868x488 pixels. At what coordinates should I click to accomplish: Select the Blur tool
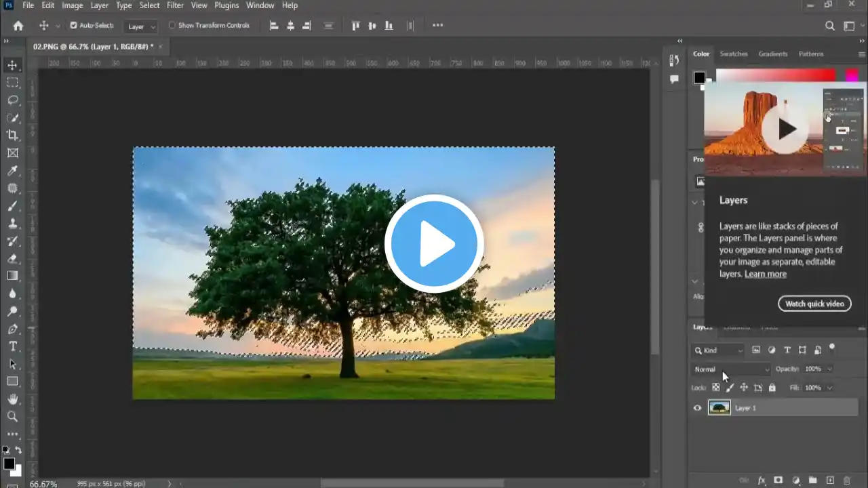12,293
